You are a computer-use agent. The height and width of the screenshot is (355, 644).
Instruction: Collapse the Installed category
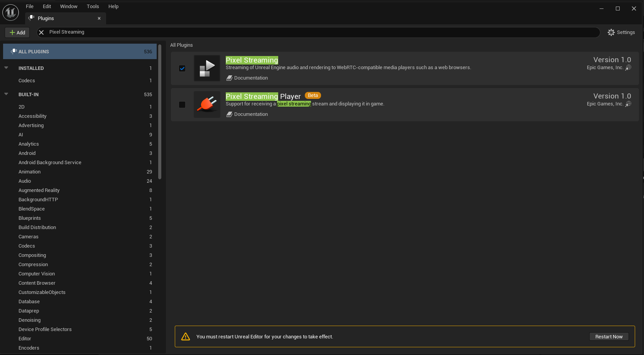[6, 68]
